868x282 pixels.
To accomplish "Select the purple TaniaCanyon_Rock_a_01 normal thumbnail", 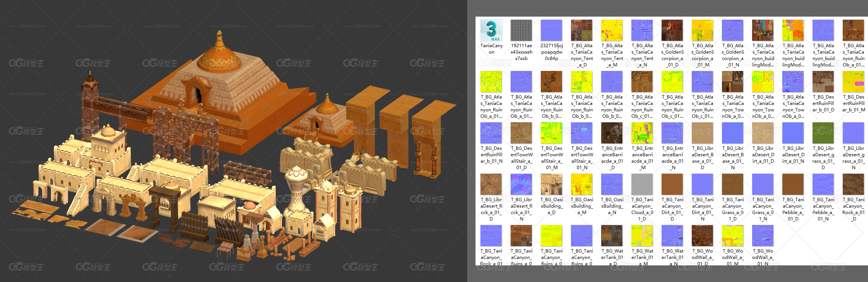I will click(491, 236).
